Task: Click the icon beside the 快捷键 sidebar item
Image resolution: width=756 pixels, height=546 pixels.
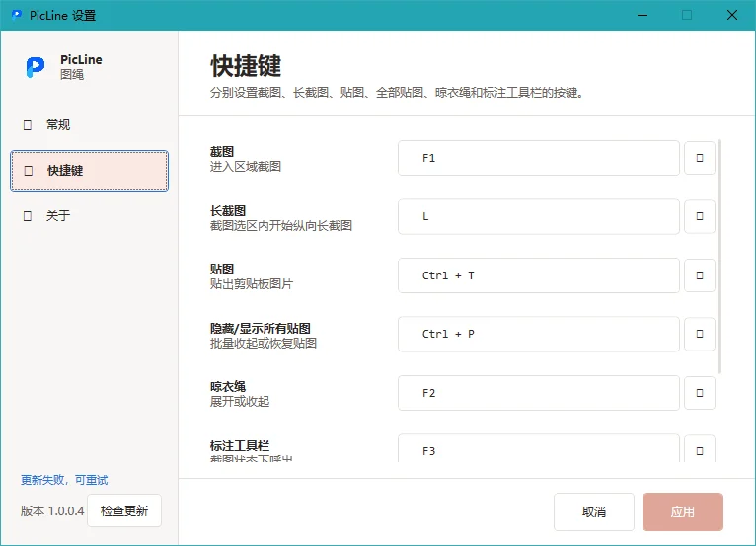Action: click(x=29, y=171)
